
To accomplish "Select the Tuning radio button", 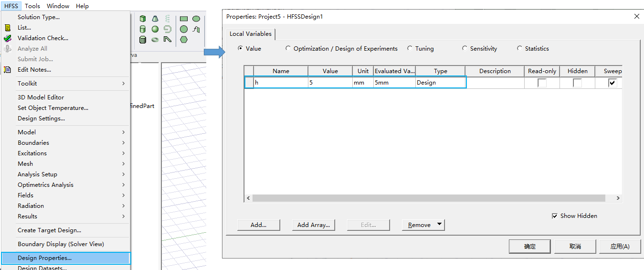I will [410, 48].
